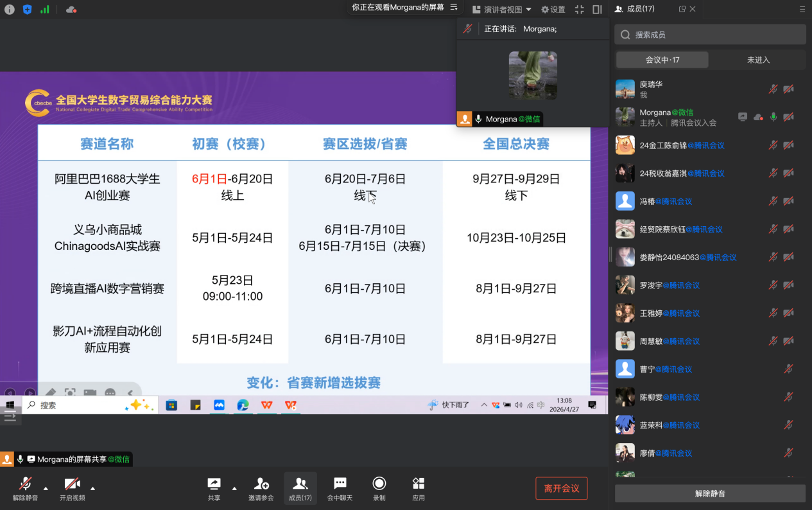Toggle mic icon for 24金工陈俞锦

click(773, 145)
